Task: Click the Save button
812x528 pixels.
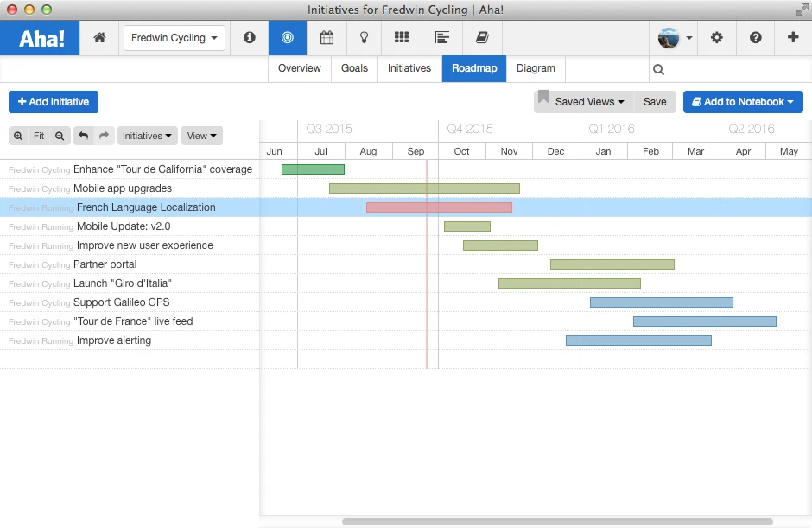Action: click(655, 102)
